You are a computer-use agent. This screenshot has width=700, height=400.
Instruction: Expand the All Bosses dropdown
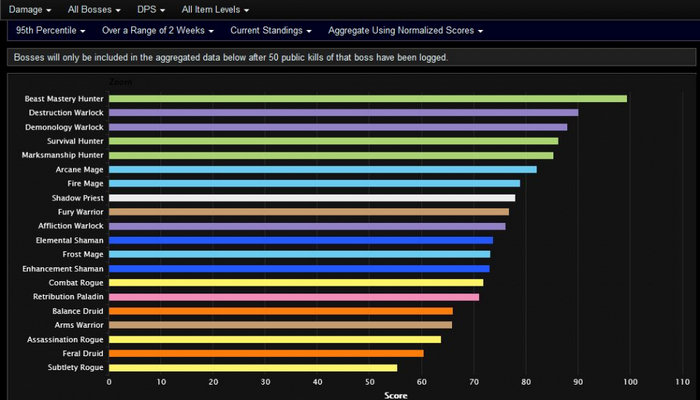coord(94,9)
